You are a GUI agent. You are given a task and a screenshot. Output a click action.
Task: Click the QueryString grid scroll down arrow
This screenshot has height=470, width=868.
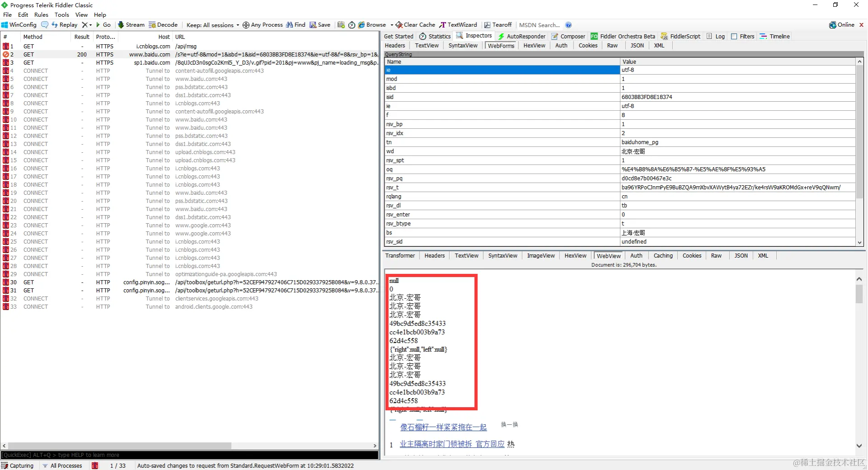[x=859, y=243]
